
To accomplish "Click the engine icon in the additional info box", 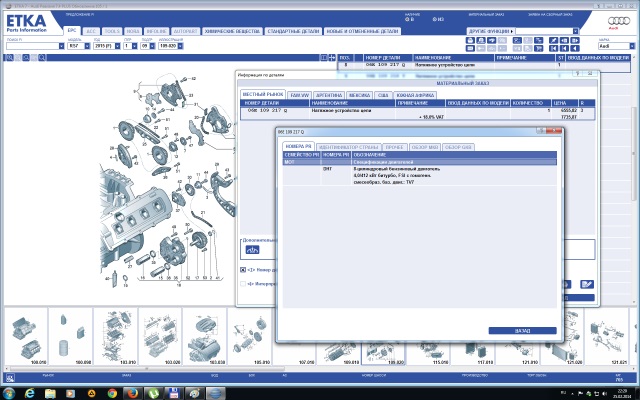I will pyautogui.click(x=252, y=250).
